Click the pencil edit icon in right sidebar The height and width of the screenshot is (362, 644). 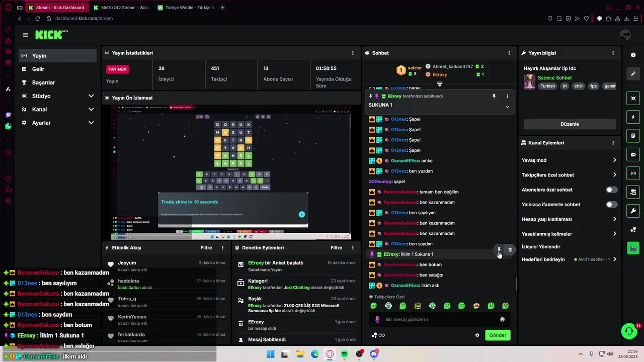[633, 73]
